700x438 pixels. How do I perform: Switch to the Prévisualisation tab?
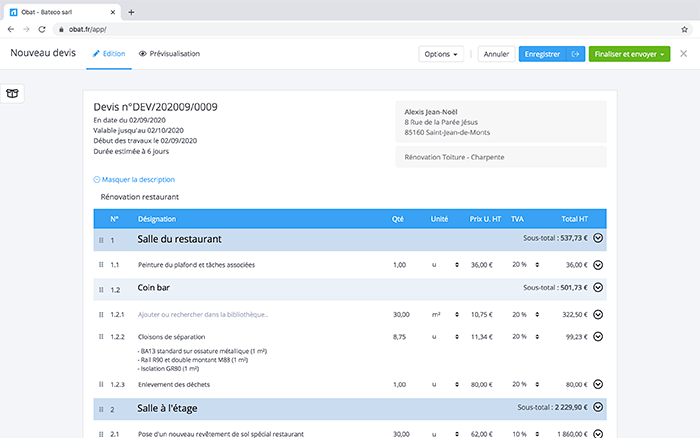tap(169, 54)
